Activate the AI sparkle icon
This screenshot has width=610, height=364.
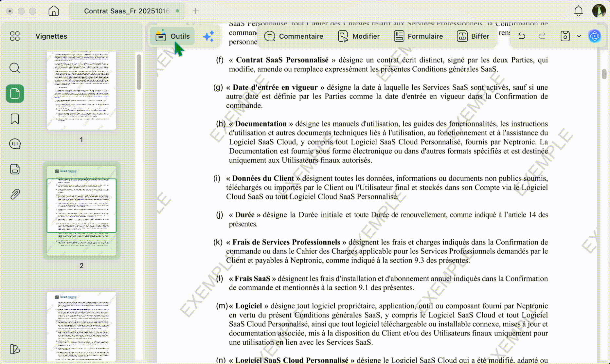tap(208, 36)
